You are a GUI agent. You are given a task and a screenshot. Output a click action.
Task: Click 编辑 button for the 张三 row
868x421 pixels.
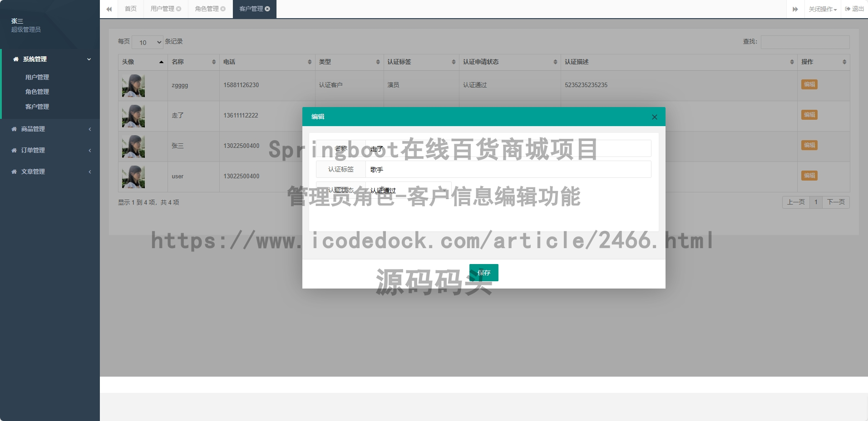809,145
